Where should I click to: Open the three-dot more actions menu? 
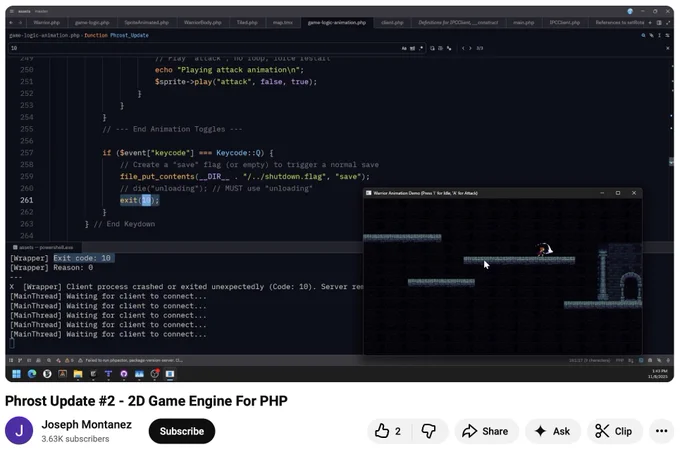point(661,431)
